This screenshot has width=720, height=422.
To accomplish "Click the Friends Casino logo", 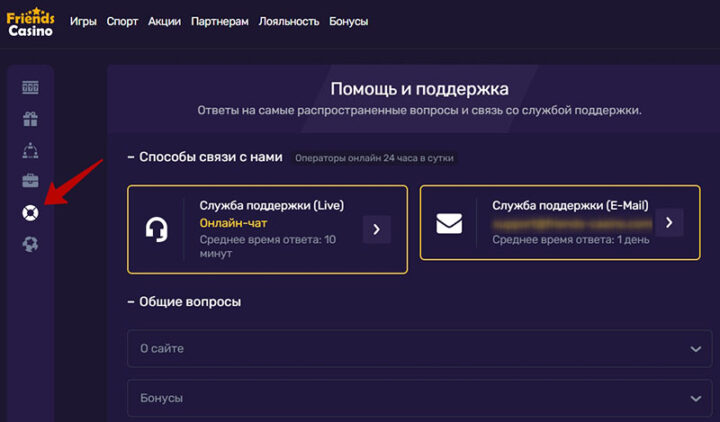I will (x=30, y=23).
